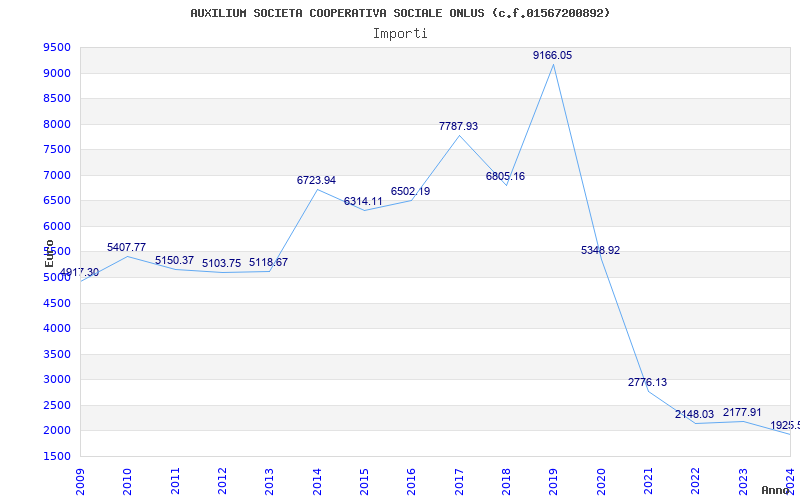Image resolution: width=800 pixels, height=500 pixels.
Task: Click the Euro y-axis title
Action: click(49, 253)
